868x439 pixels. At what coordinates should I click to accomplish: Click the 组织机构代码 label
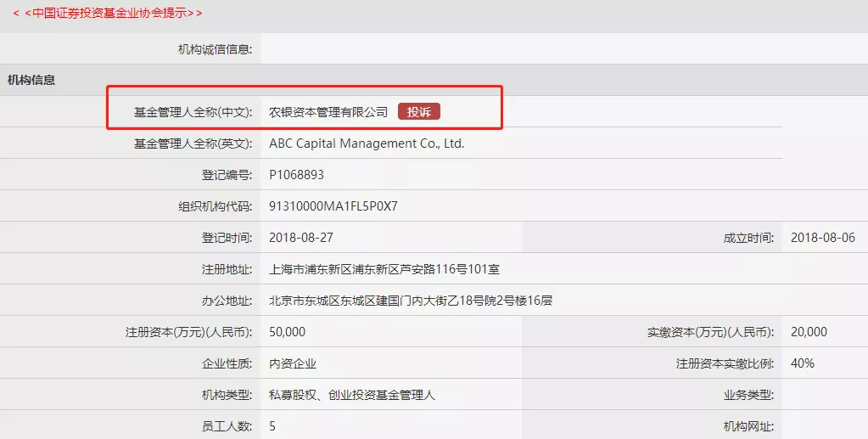(x=215, y=206)
